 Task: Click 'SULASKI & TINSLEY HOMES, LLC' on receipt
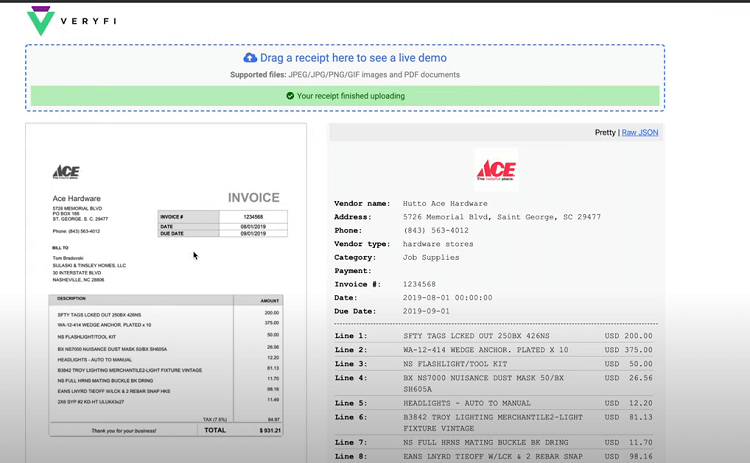coord(89,265)
